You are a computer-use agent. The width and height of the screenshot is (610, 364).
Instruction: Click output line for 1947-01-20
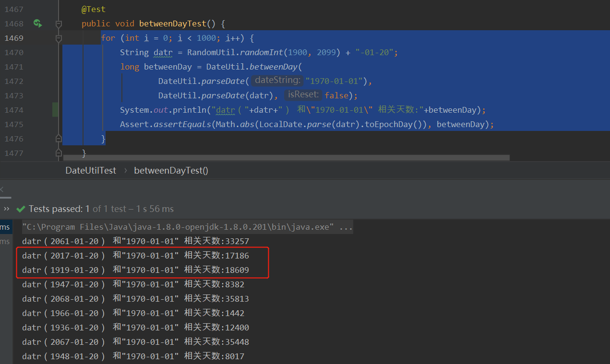click(x=133, y=284)
